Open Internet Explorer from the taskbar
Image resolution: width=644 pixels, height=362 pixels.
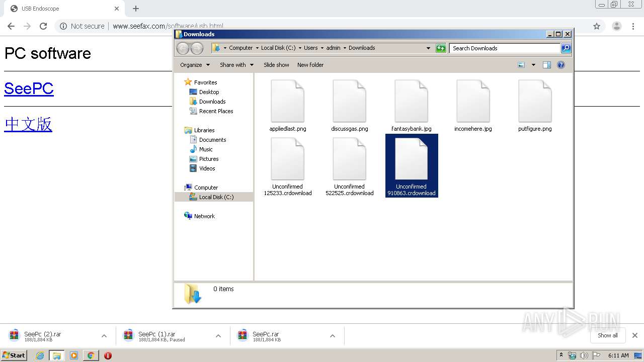pos(40,355)
